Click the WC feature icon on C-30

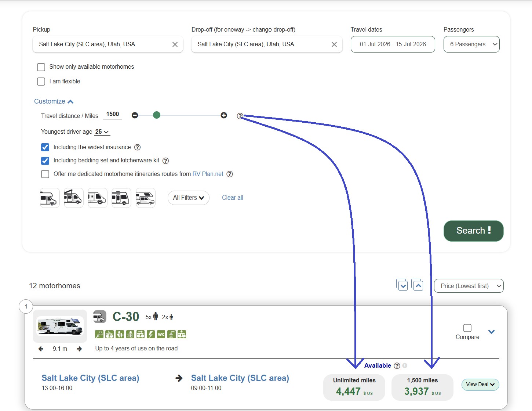161,334
